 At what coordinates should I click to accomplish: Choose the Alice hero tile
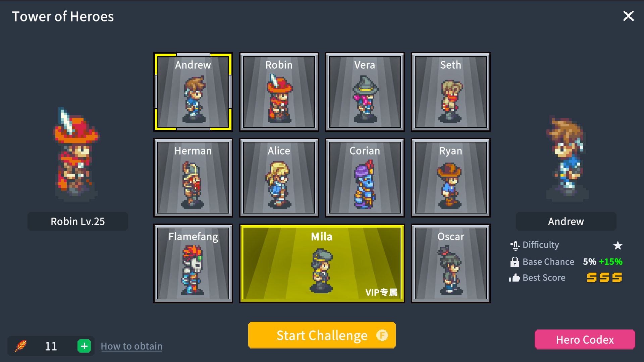click(279, 178)
